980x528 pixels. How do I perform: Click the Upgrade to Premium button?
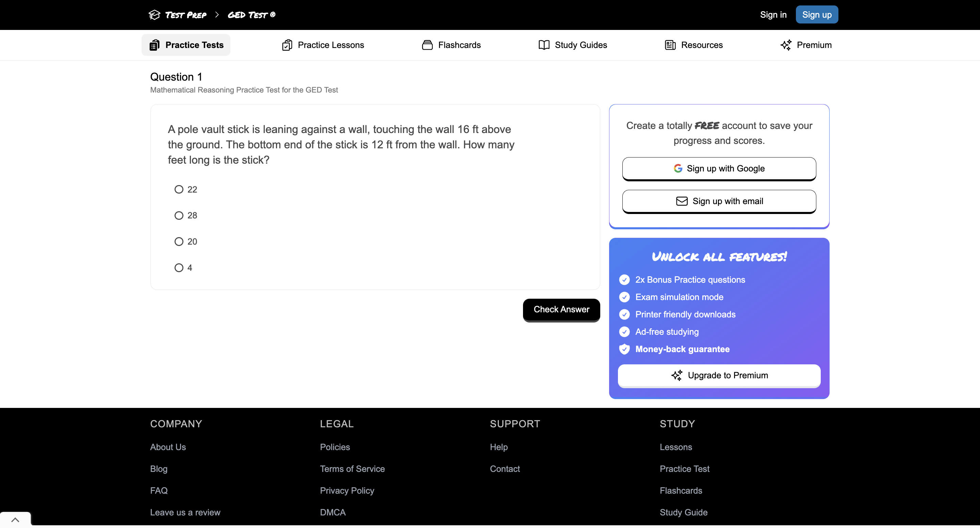[719, 375]
